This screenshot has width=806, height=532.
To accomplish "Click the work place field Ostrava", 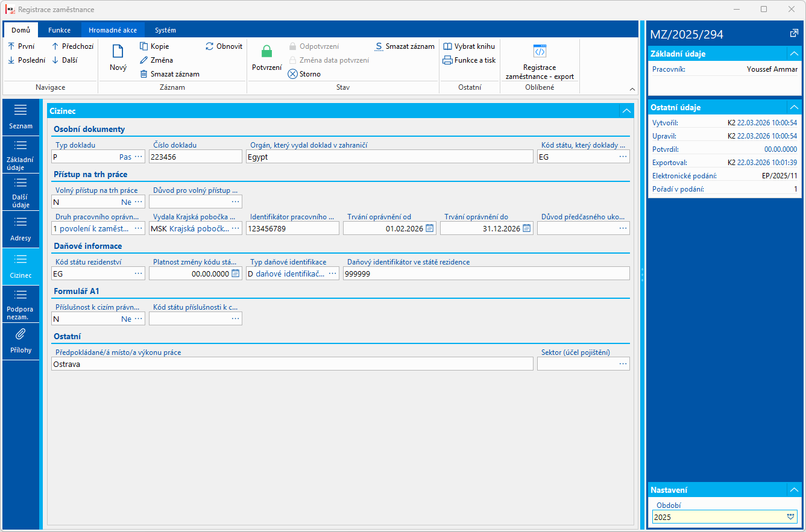I will point(292,364).
